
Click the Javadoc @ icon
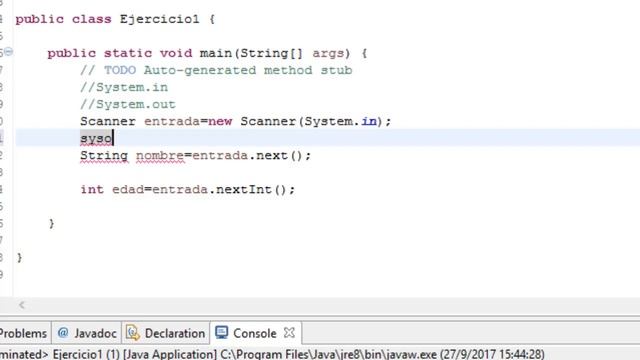pyautogui.click(x=63, y=333)
